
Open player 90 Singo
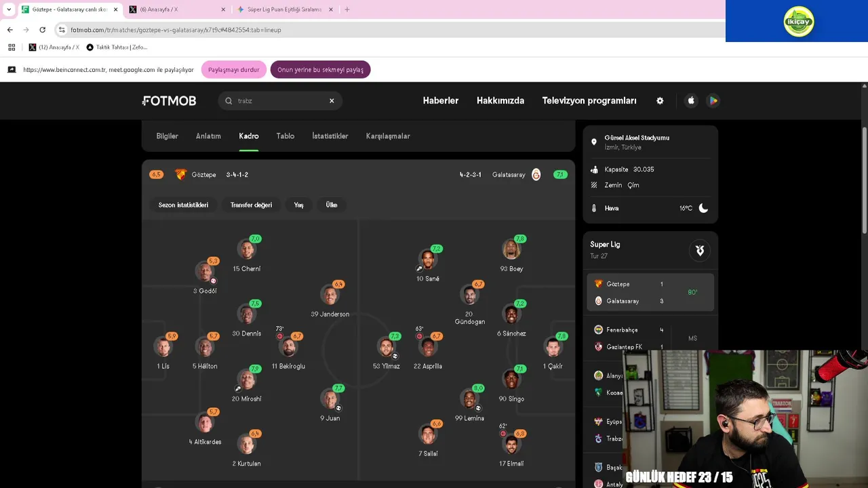click(x=511, y=384)
